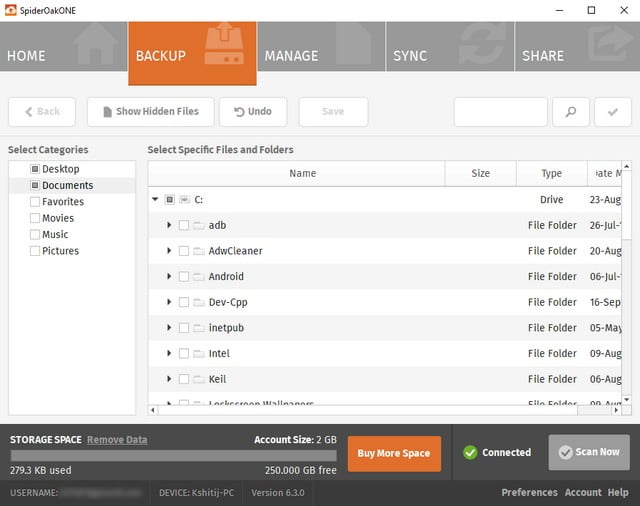The width and height of the screenshot is (640, 506).
Task: Click the search text field
Action: [500, 111]
